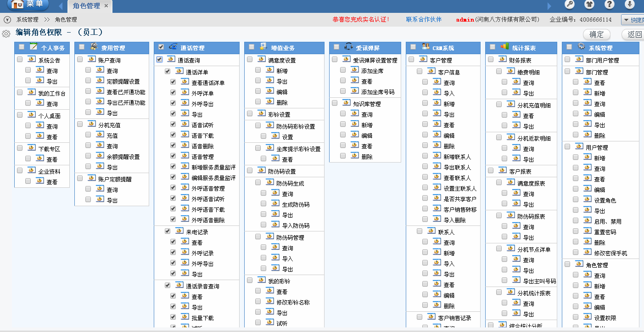Viewport: 644px width, 332px height.
Task: Open the 快捷 dropdown at top right
Action: pyautogui.click(x=633, y=20)
